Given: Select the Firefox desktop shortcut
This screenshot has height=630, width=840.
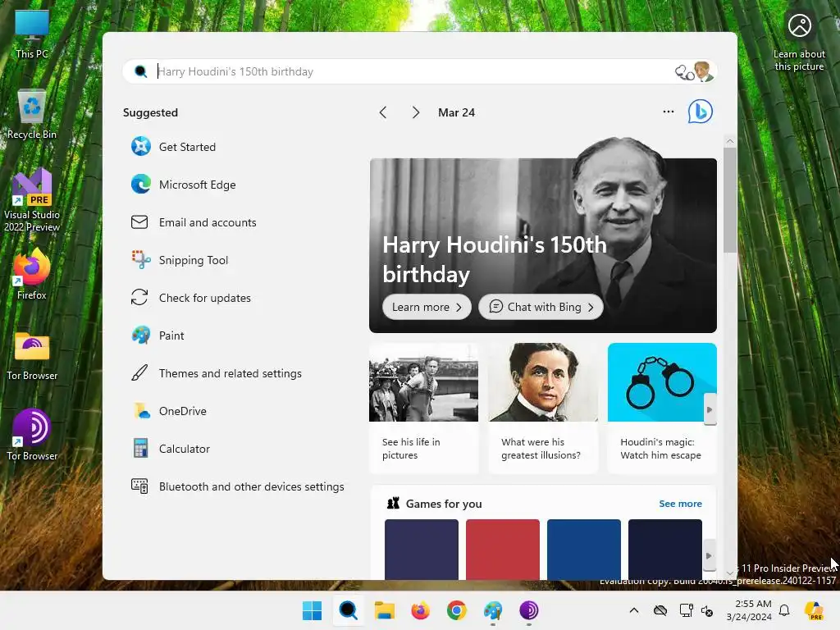Looking at the screenshot, I should pos(32,274).
